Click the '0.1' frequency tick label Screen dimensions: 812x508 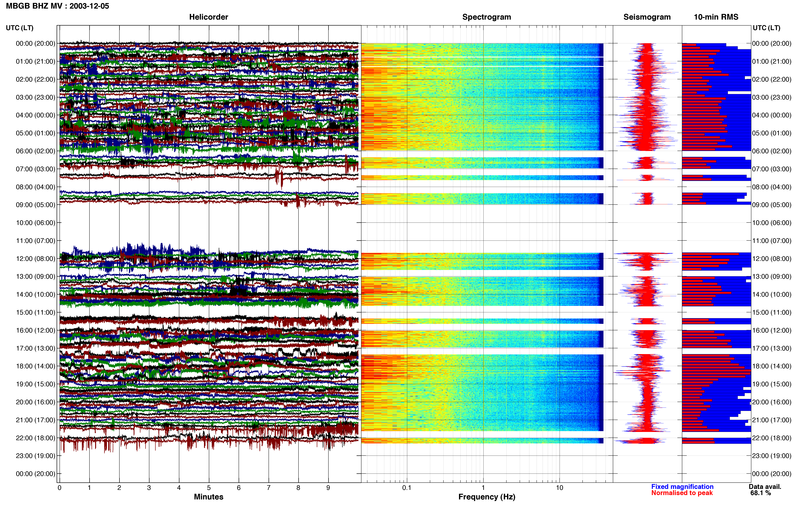[407, 487]
